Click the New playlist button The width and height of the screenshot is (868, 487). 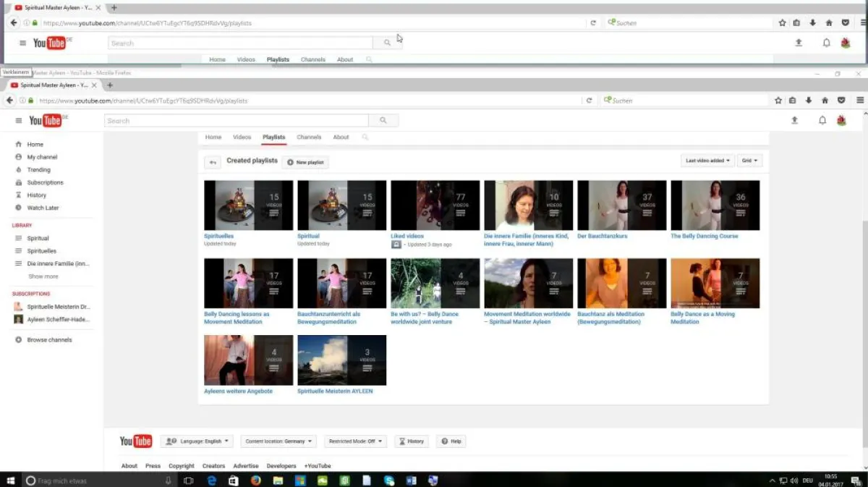click(x=305, y=162)
